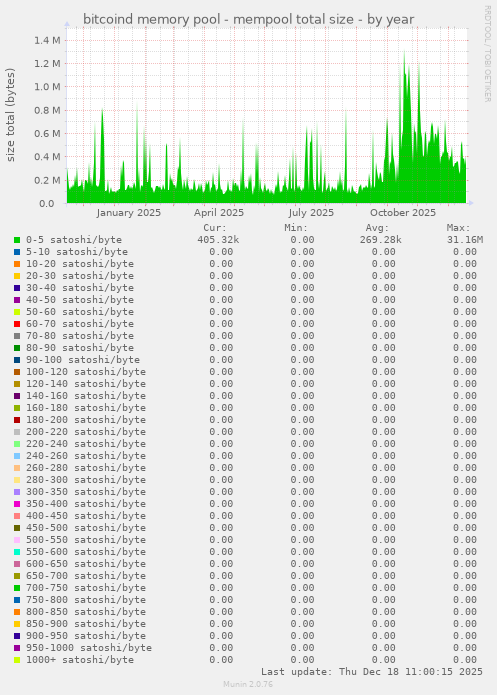Click the current value '405.32k'

click(x=218, y=240)
